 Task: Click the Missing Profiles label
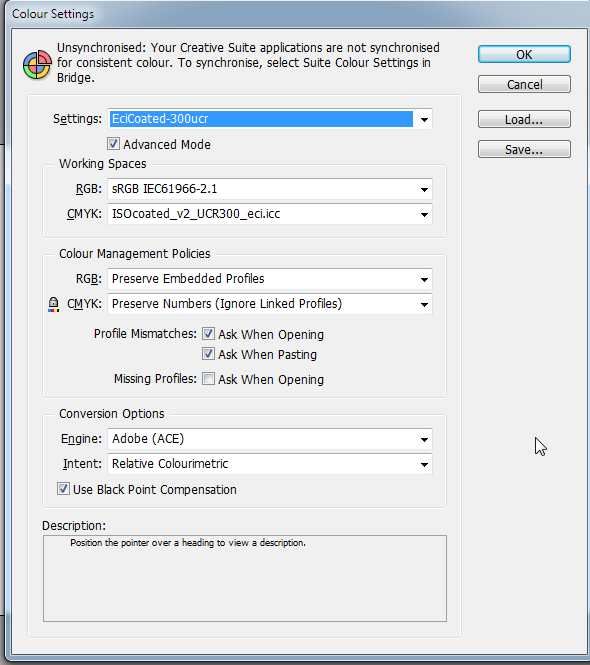pyautogui.click(x=155, y=378)
